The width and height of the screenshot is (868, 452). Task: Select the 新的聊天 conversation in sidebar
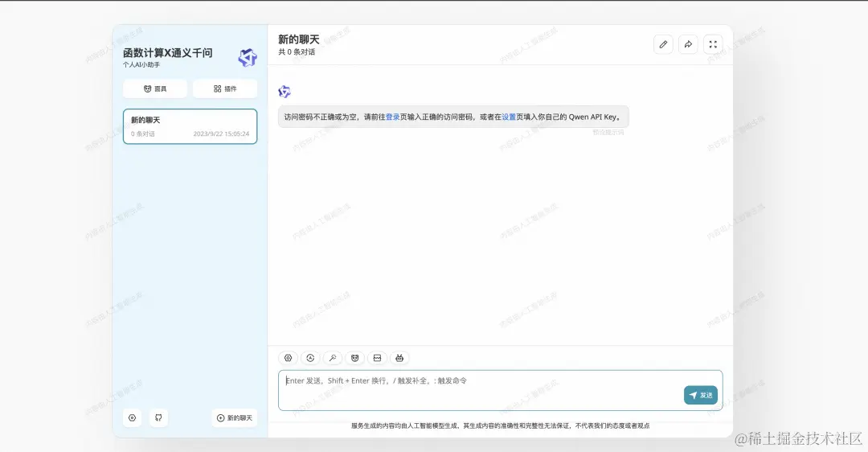click(x=190, y=126)
